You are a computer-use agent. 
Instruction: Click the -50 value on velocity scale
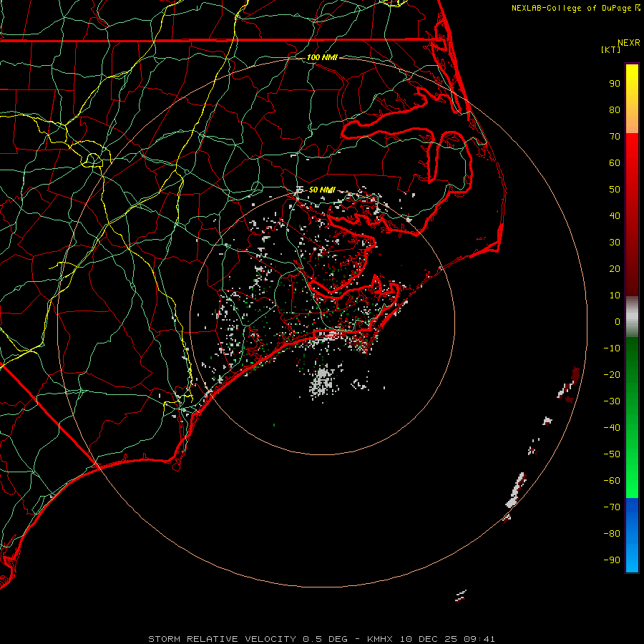(x=612, y=454)
